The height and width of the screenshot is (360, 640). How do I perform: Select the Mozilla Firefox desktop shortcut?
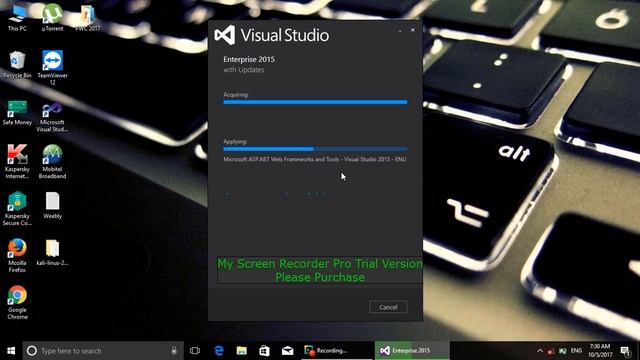point(17,256)
